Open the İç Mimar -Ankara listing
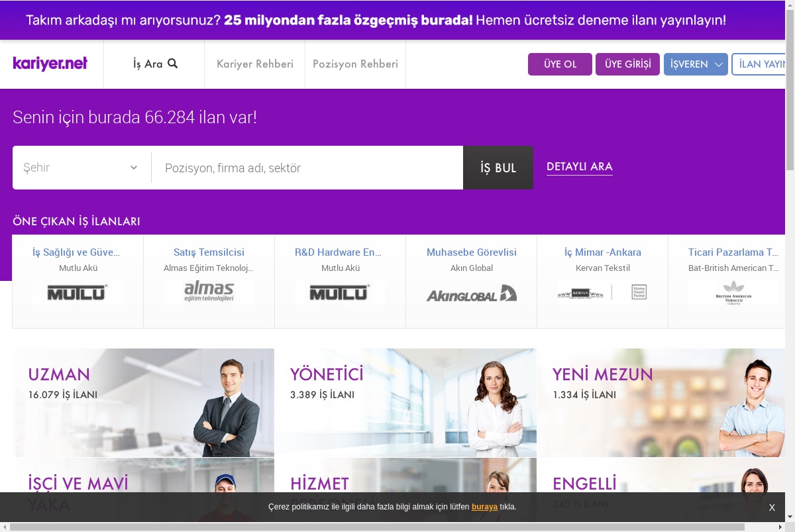795x532 pixels. [603, 252]
